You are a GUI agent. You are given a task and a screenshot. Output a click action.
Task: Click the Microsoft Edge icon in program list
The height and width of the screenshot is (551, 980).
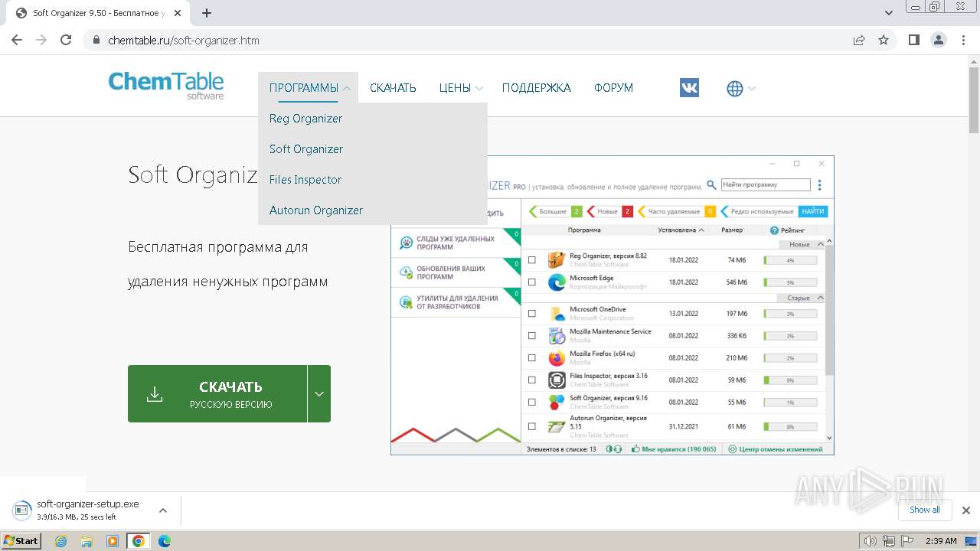pos(557,282)
